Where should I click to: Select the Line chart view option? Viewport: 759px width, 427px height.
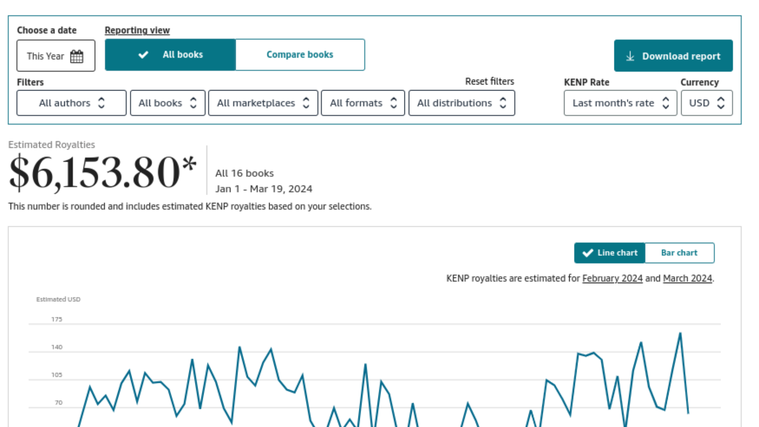(x=610, y=253)
